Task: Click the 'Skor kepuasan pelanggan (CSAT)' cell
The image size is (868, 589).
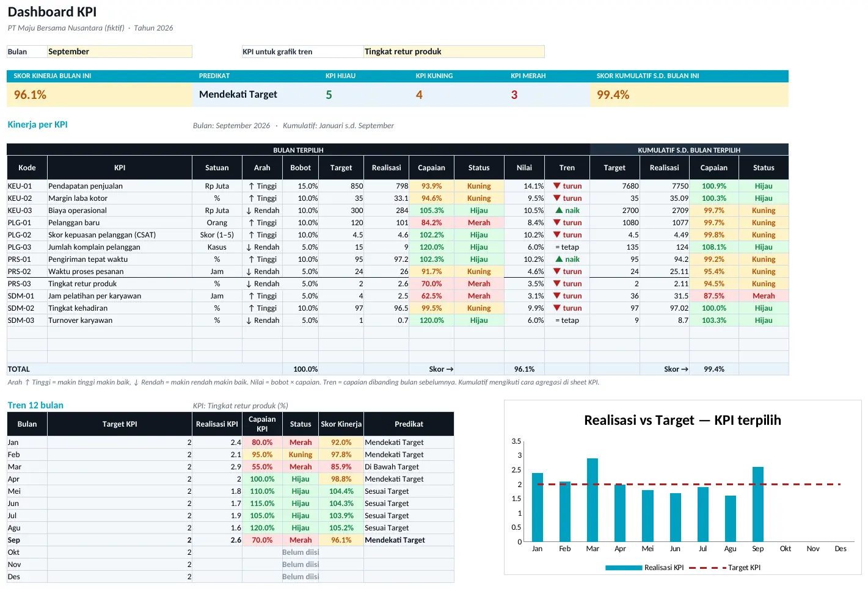Action: tap(120, 235)
